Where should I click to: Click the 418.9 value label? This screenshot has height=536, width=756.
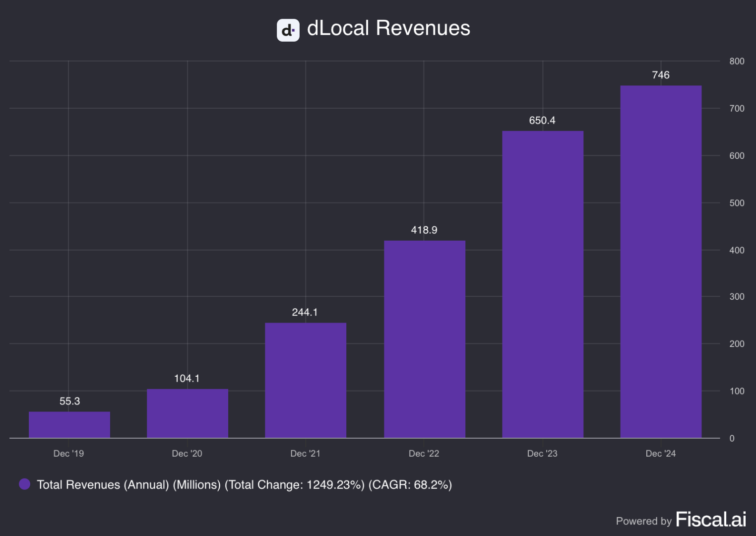tap(424, 230)
